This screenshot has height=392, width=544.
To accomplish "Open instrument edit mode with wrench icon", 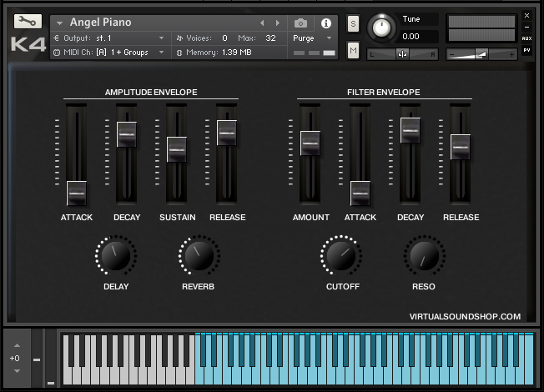I will pos(28,22).
